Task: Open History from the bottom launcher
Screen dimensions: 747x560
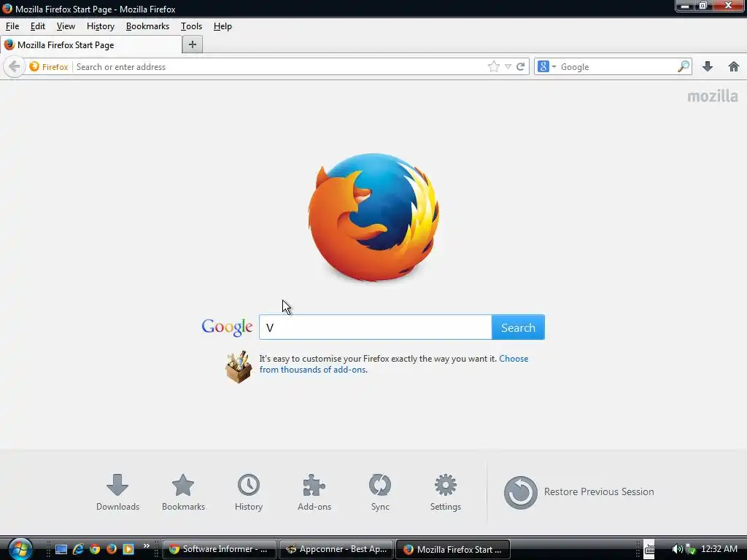Action: (249, 492)
